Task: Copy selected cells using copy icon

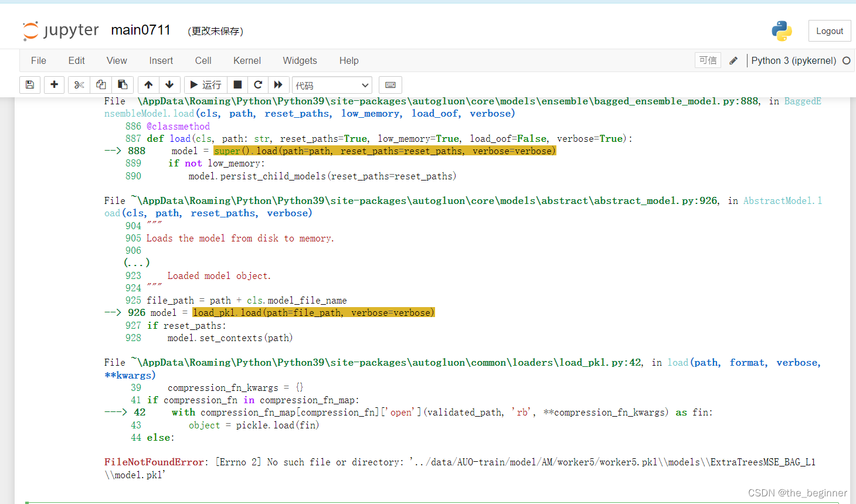Action: [x=100, y=84]
